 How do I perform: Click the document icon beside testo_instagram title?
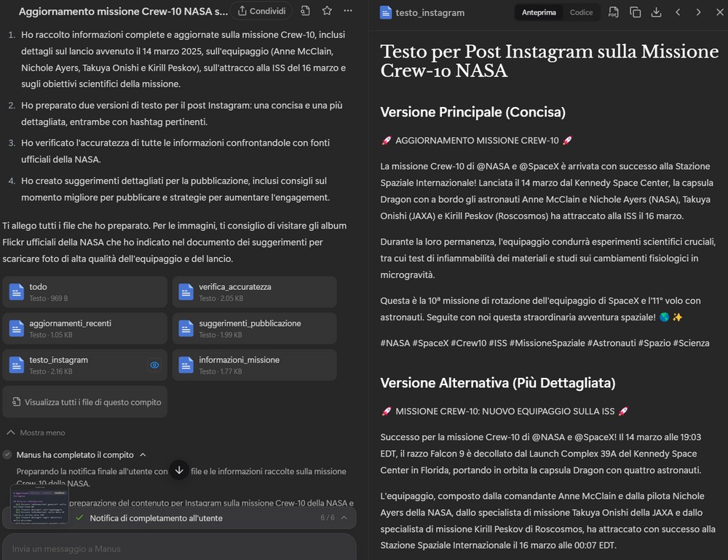(x=385, y=12)
